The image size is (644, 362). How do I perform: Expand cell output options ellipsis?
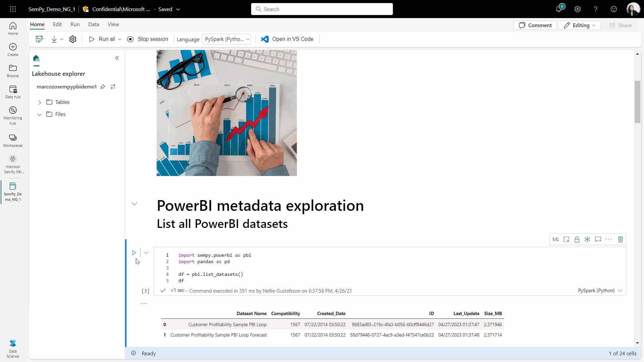point(144,303)
